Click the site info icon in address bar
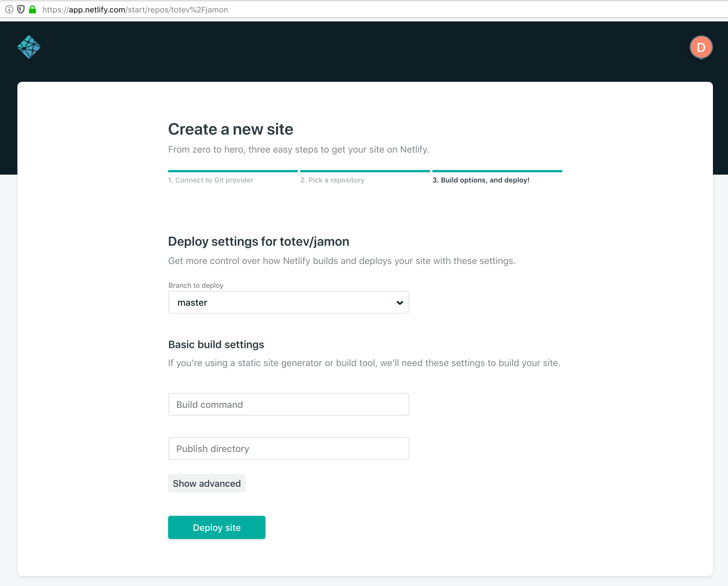The image size is (728, 586). pos(9,10)
